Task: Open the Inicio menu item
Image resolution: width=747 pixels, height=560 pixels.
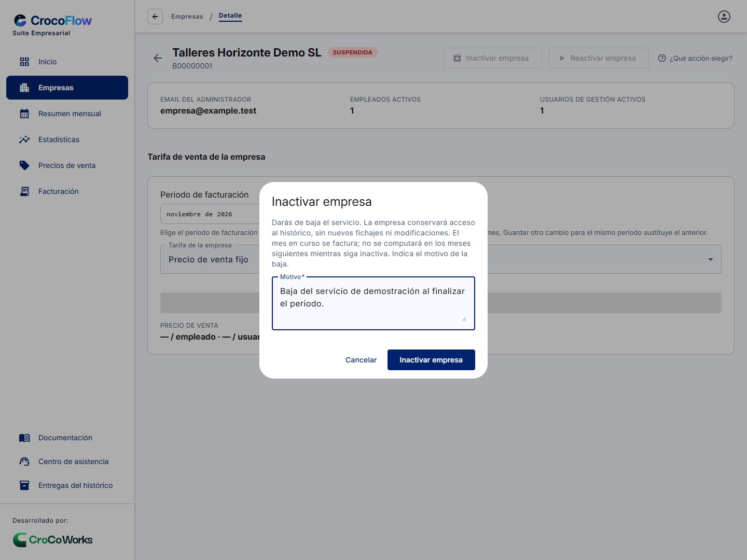Action: tap(67, 62)
